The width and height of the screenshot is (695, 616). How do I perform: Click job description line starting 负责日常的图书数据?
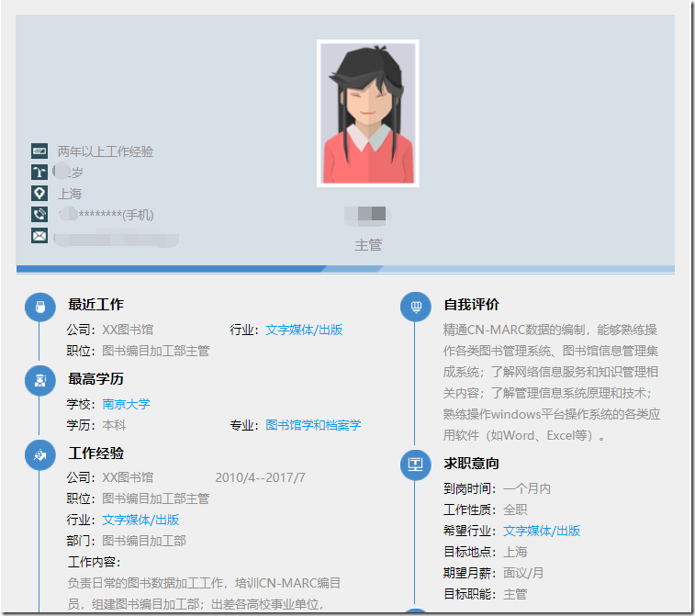[x=204, y=583]
